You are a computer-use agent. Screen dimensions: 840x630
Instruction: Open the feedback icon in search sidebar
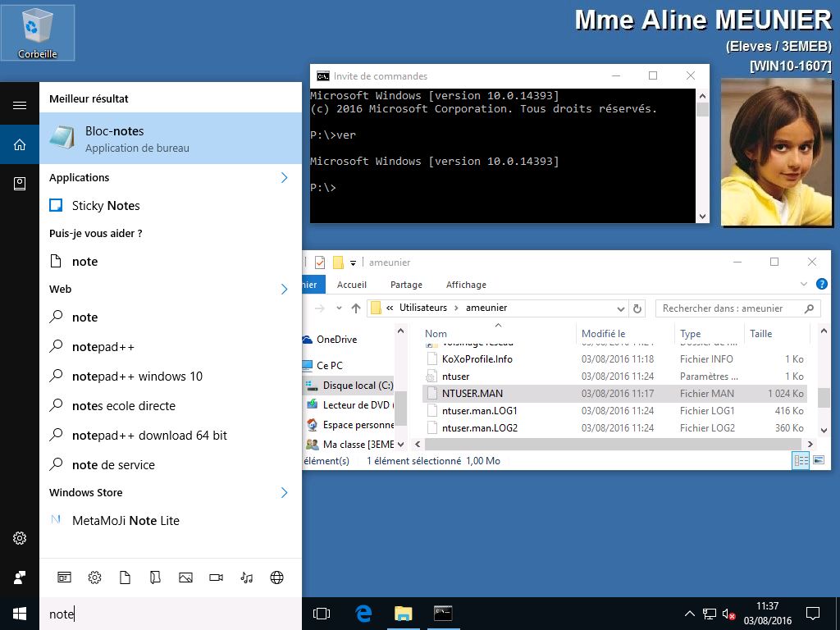point(20,577)
